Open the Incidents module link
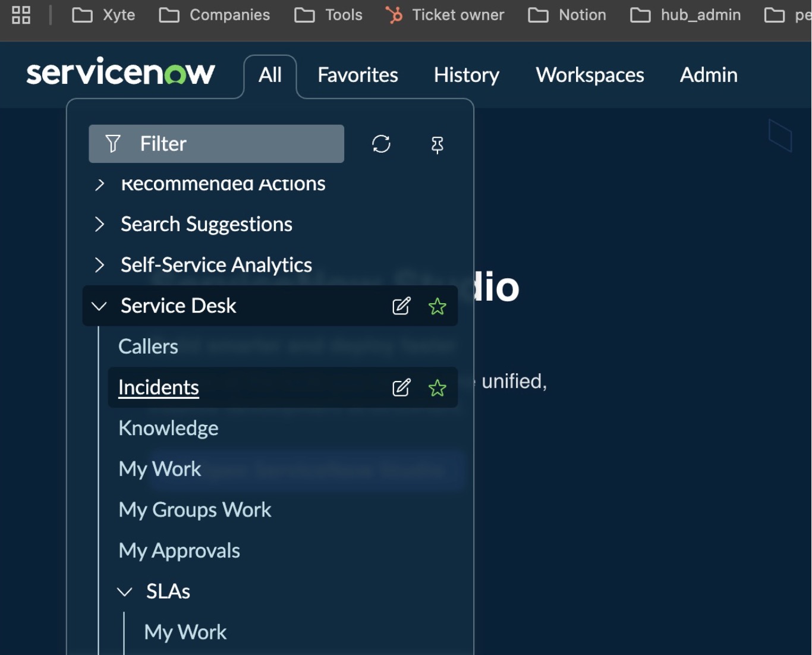 coord(159,388)
